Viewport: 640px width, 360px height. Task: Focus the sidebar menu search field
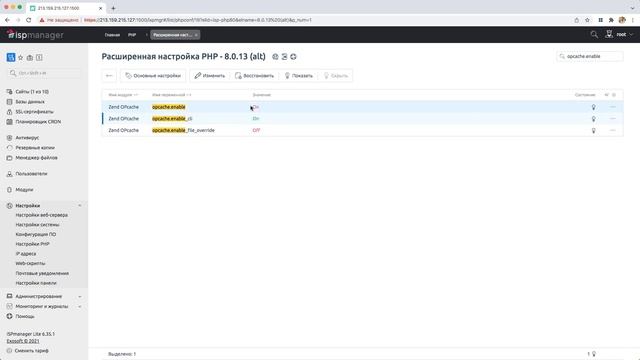(x=44, y=73)
